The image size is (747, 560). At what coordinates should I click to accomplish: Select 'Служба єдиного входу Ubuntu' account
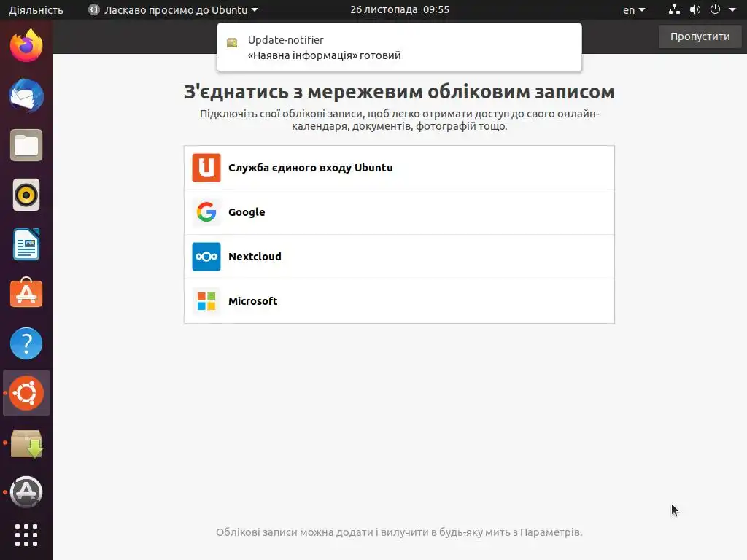(x=399, y=168)
